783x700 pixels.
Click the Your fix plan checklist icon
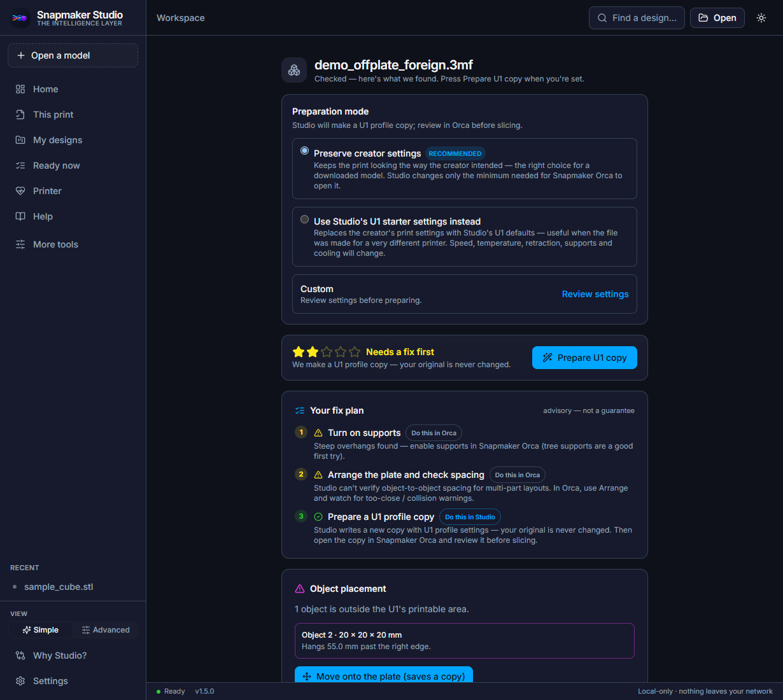click(x=300, y=410)
